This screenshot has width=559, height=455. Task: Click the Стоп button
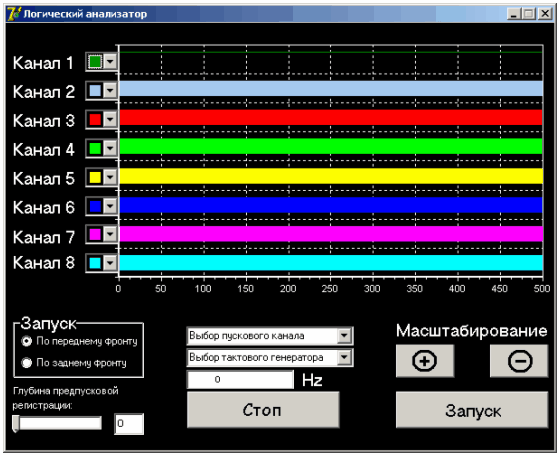tap(263, 410)
